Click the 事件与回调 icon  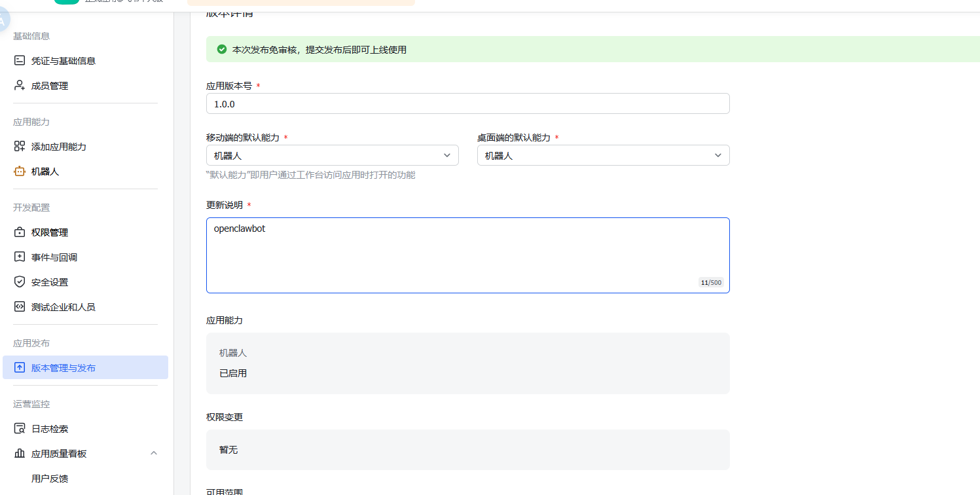coord(20,257)
